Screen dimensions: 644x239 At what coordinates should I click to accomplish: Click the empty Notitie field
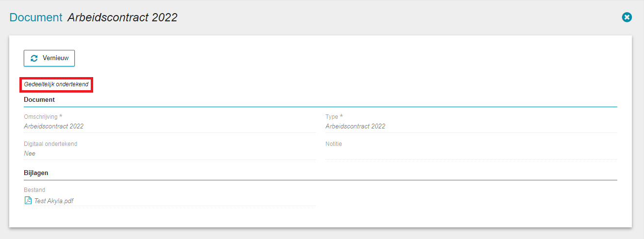471,154
